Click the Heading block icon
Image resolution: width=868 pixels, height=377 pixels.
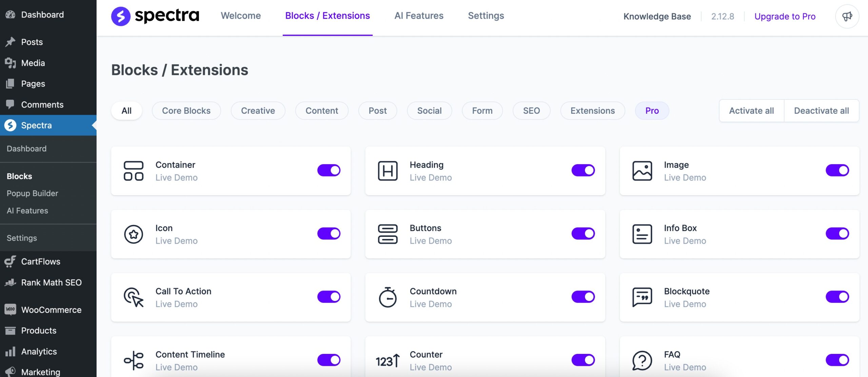coord(388,171)
